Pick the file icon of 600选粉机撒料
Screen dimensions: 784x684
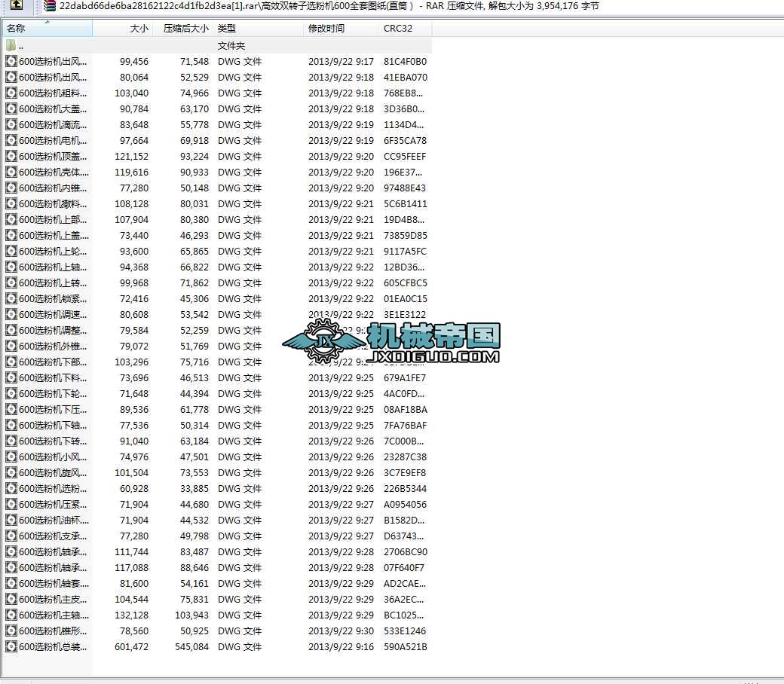11,204
